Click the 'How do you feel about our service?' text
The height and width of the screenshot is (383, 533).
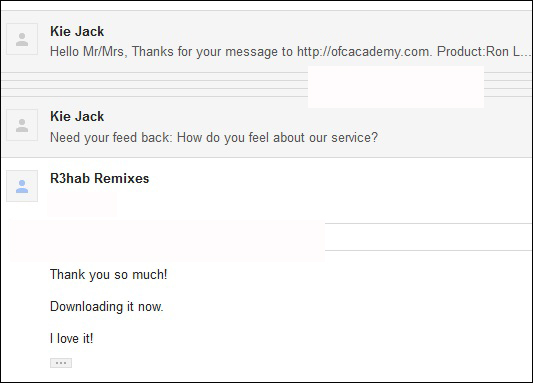tap(277, 137)
